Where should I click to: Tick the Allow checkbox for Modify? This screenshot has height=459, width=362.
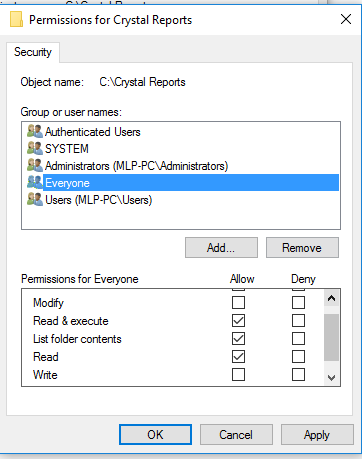tap(238, 303)
